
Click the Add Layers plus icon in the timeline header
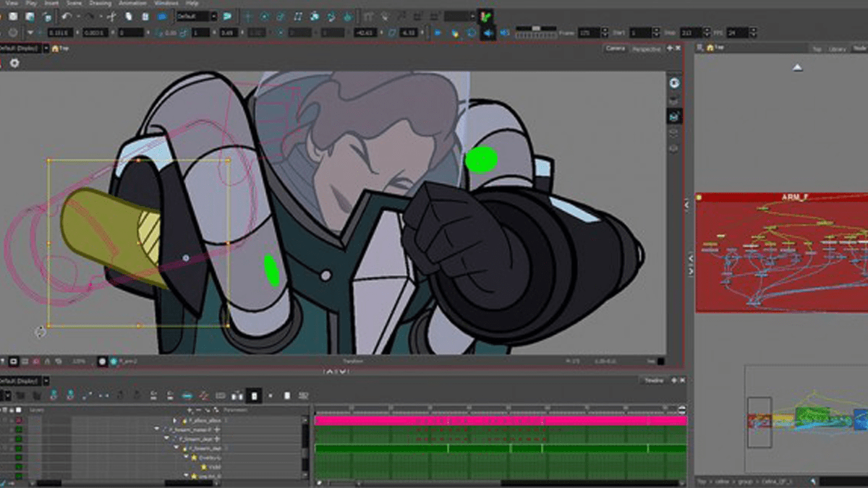tap(188, 410)
